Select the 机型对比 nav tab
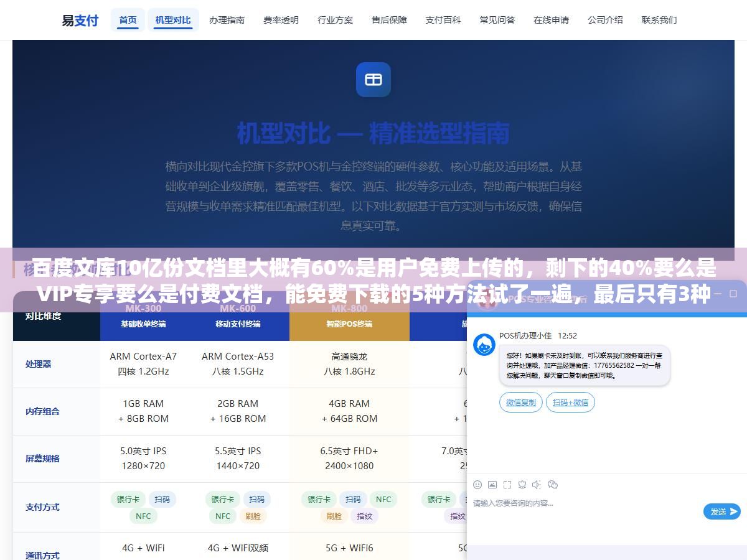 173,20
